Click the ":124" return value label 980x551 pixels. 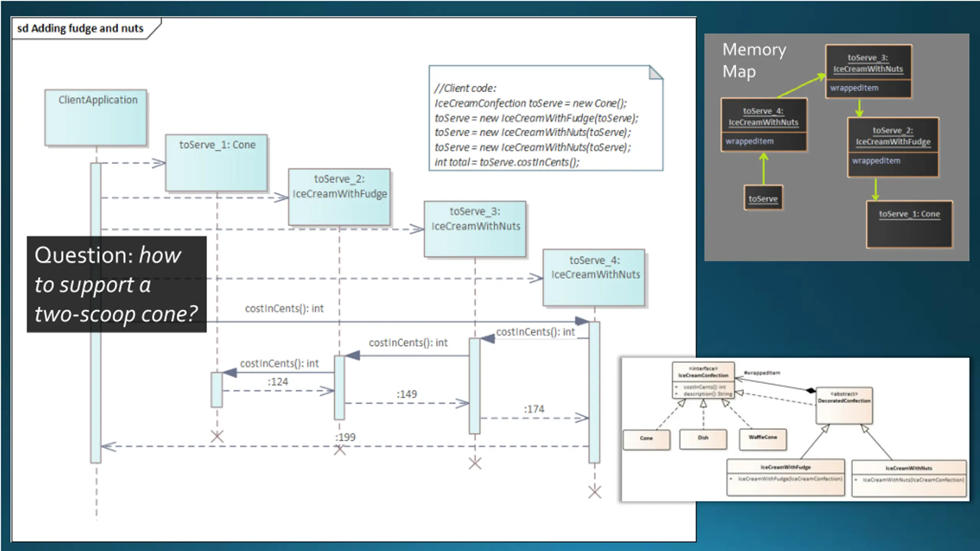pyautogui.click(x=278, y=381)
